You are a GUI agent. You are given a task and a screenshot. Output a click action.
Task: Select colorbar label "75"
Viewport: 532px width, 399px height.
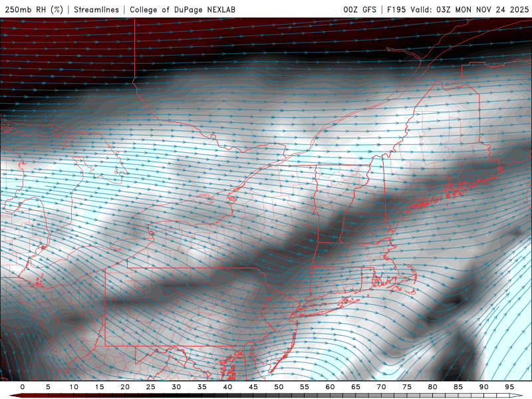pos(407,387)
